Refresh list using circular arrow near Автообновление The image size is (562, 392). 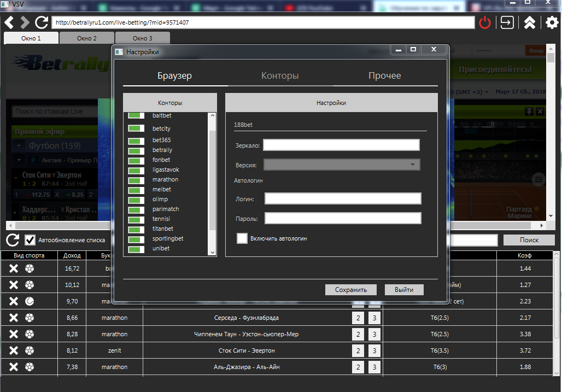click(13, 239)
